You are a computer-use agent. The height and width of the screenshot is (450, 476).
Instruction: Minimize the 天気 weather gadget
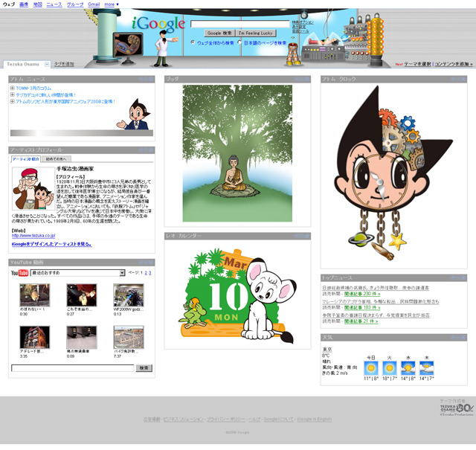coord(458,337)
